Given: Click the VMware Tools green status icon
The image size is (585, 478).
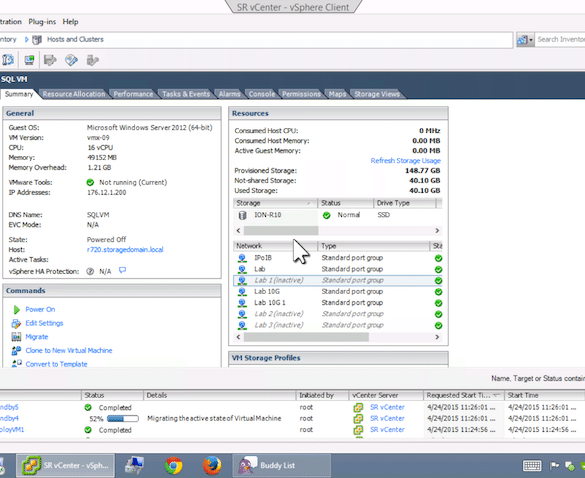Looking at the screenshot, I should [x=90, y=182].
